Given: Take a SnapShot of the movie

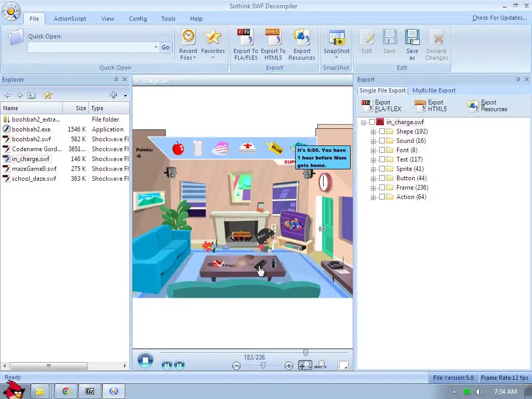Looking at the screenshot, I should click(x=336, y=44).
